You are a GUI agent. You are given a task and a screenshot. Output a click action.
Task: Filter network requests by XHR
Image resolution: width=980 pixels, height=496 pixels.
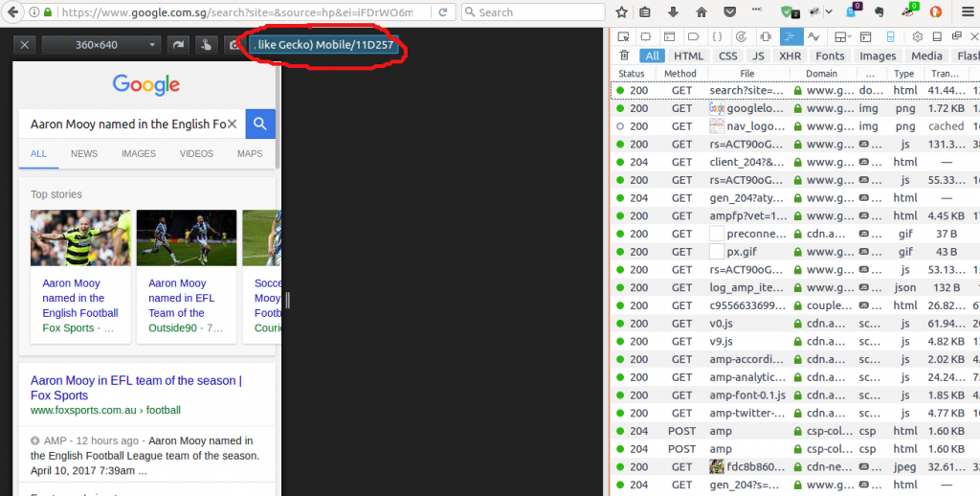point(790,56)
